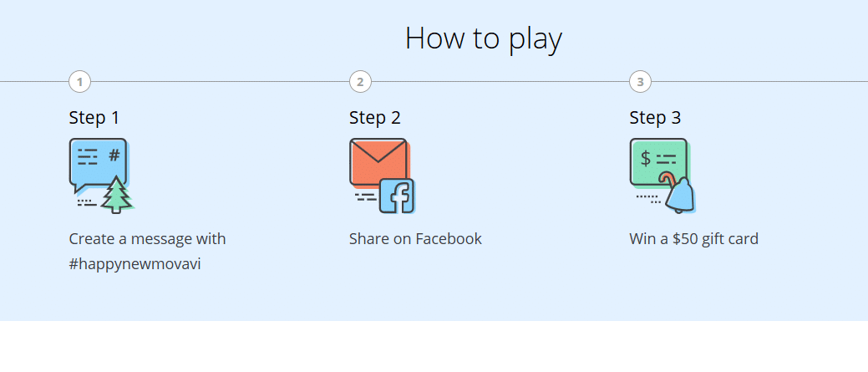Click the Create a message with text
Screen dimensions: 868x372
pos(147,239)
